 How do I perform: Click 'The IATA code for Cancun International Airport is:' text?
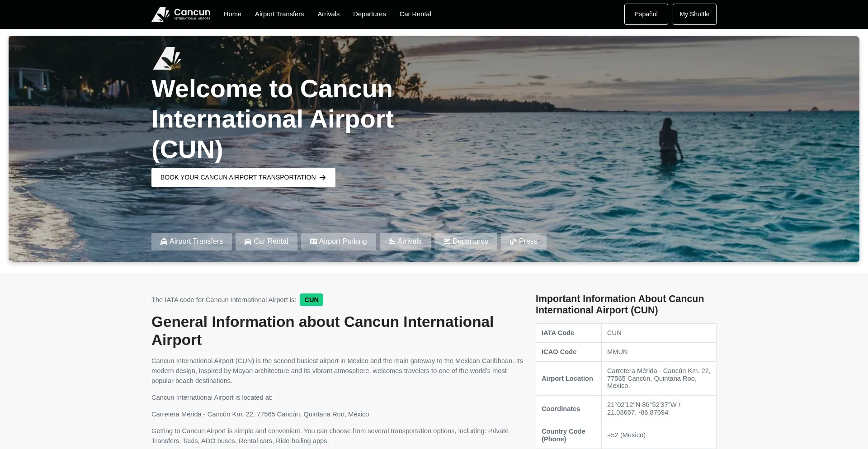coord(224,300)
